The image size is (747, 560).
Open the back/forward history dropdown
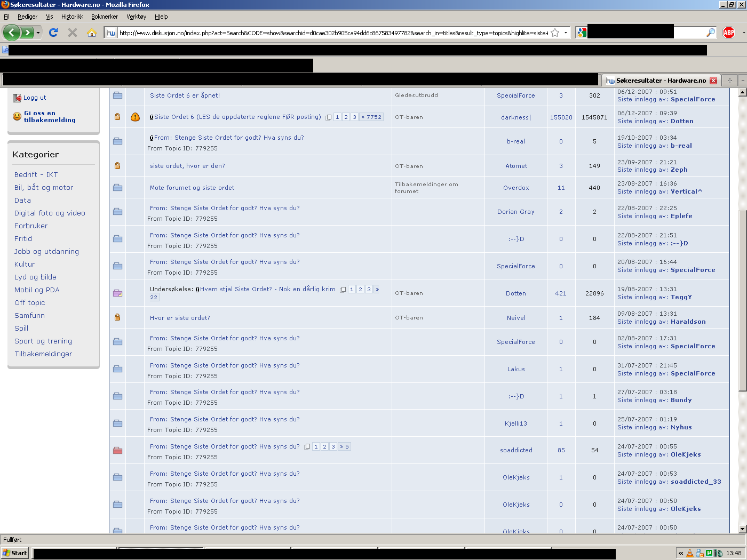38,33
